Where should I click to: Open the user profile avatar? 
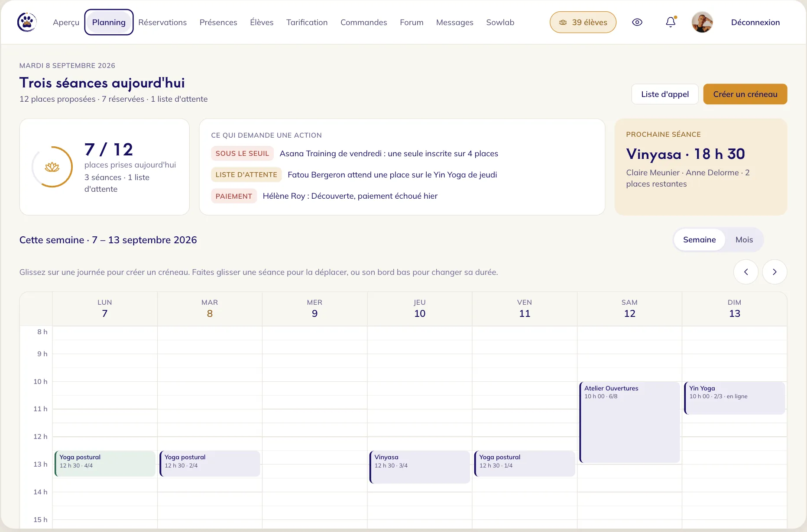pyautogui.click(x=702, y=22)
